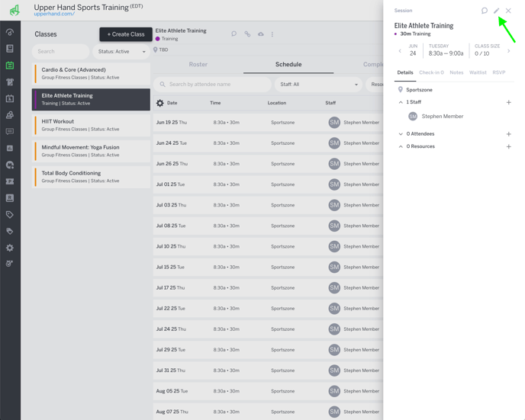Add attendee with plus icon
Viewport: 525px width, 420px height.
coord(508,134)
